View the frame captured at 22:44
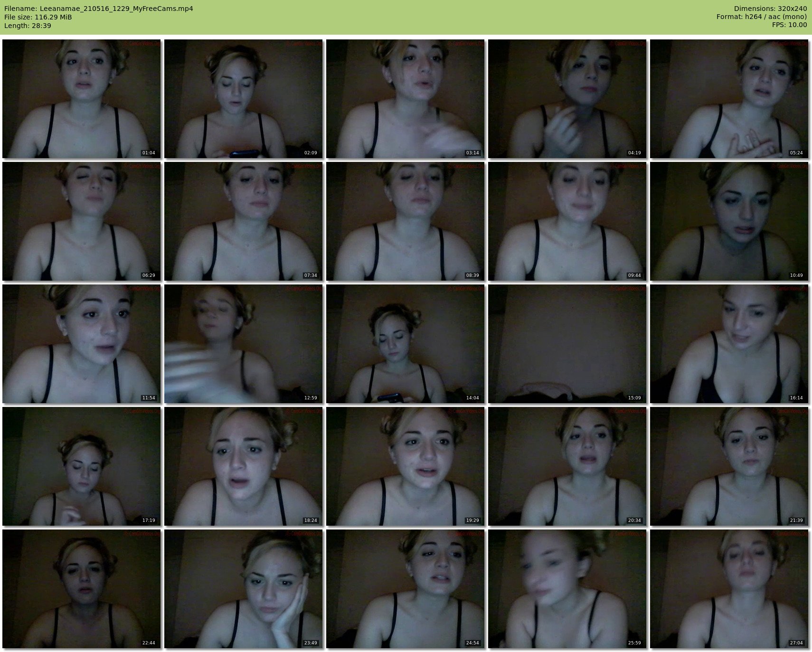The height and width of the screenshot is (652, 812). pyautogui.click(x=82, y=589)
